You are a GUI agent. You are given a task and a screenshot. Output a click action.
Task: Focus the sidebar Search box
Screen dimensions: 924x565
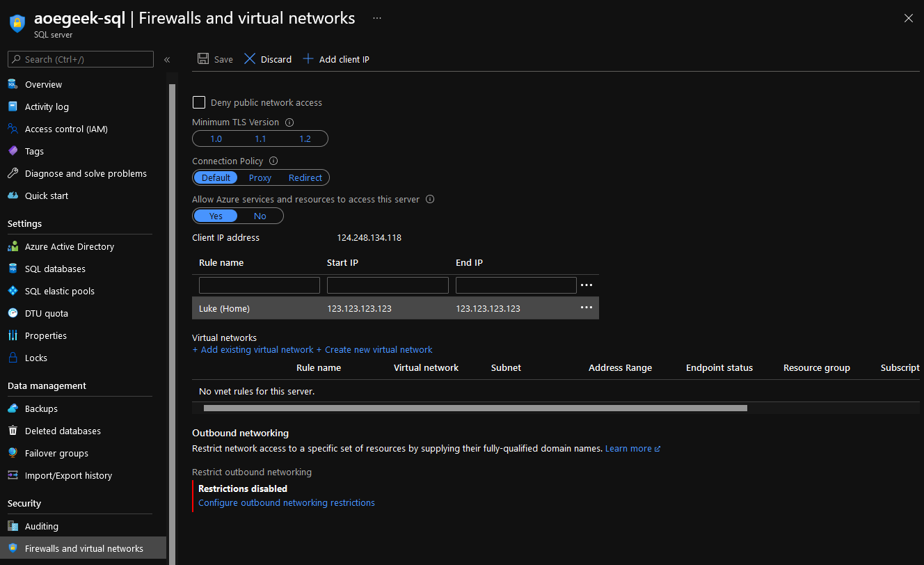(81, 59)
